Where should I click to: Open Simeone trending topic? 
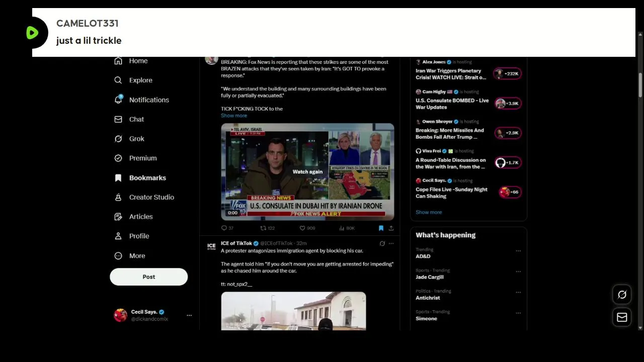pyautogui.click(x=426, y=318)
